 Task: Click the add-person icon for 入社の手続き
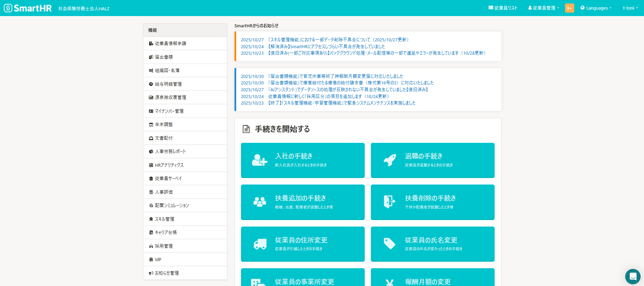(x=259, y=160)
